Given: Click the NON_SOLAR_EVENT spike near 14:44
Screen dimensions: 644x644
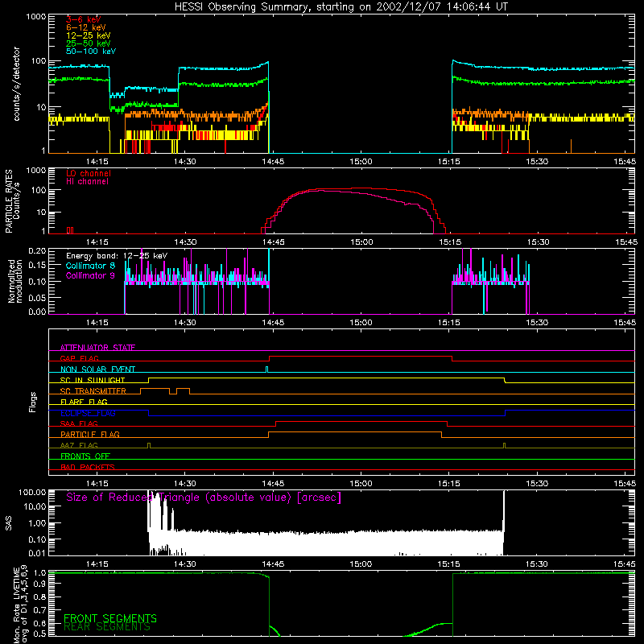Looking at the screenshot, I should coord(267,369).
